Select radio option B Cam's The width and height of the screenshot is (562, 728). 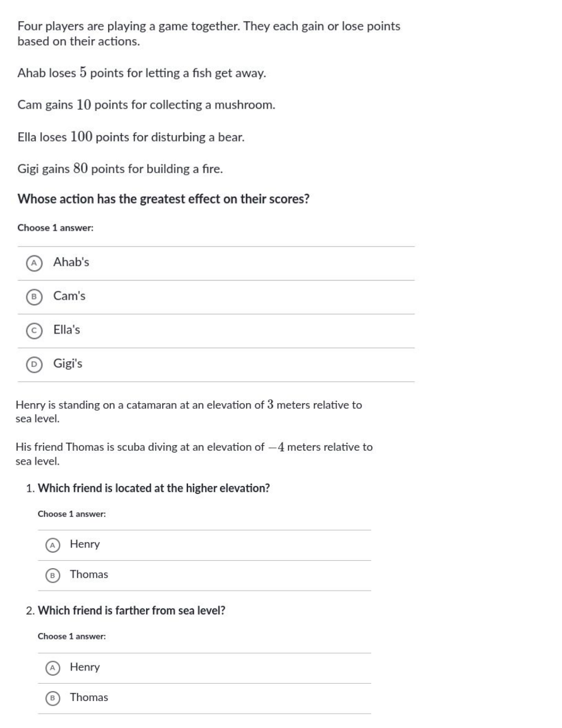pos(34,297)
